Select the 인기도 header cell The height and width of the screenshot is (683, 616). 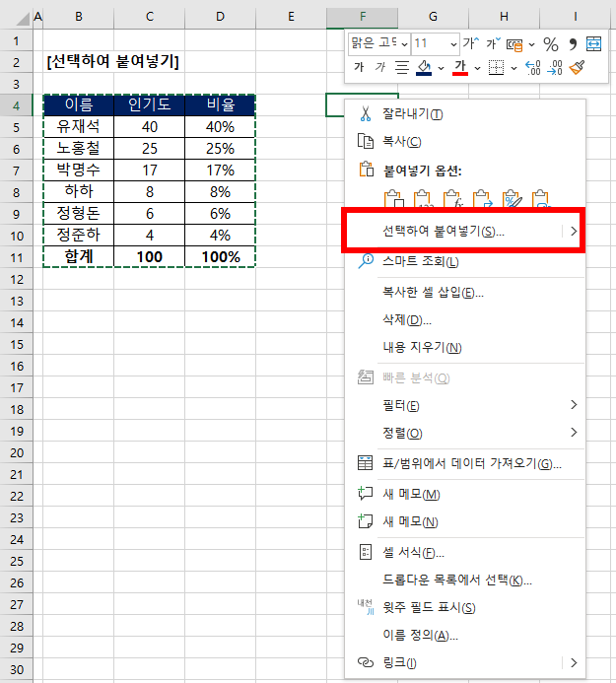pyautogui.click(x=150, y=105)
